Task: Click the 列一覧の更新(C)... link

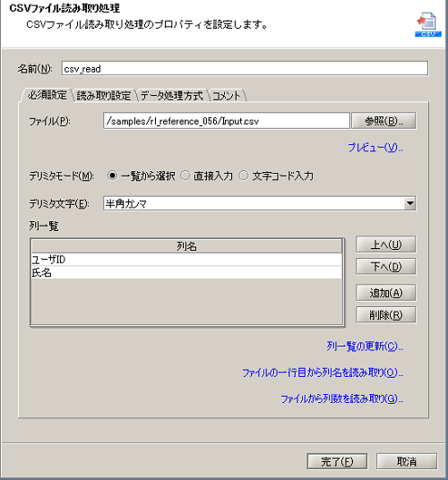Action: coord(365,347)
